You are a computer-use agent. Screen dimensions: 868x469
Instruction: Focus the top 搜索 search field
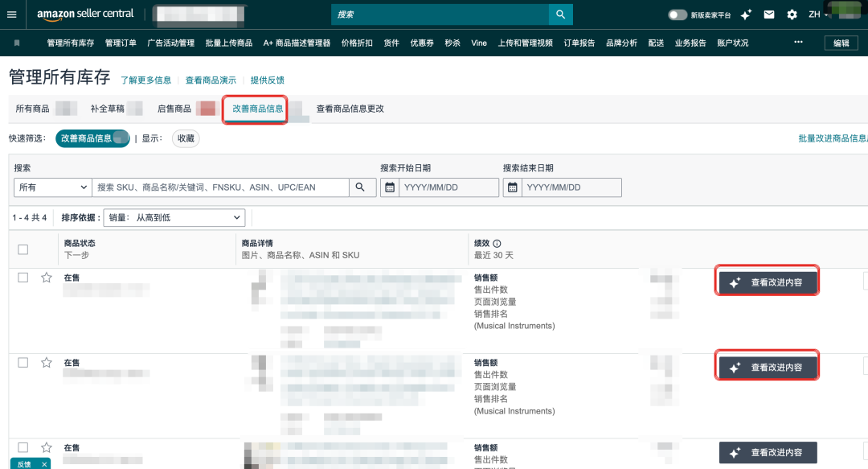pyautogui.click(x=440, y=14)
